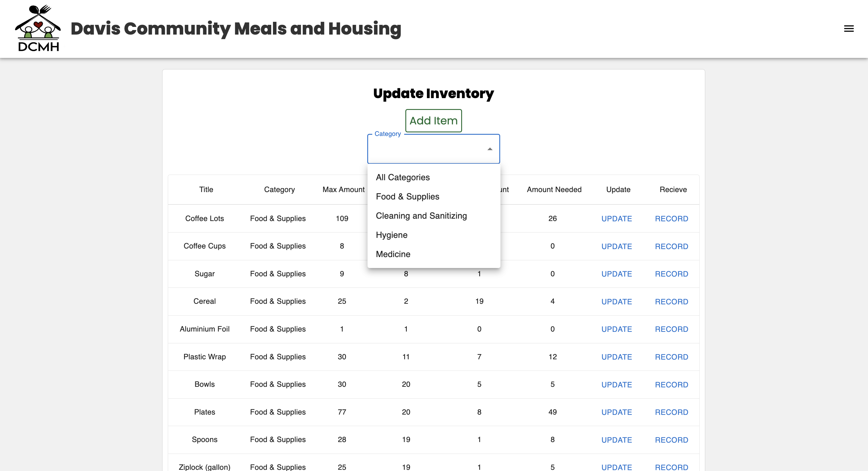Update the Aluminium Foil item

[x=616, y=329]
